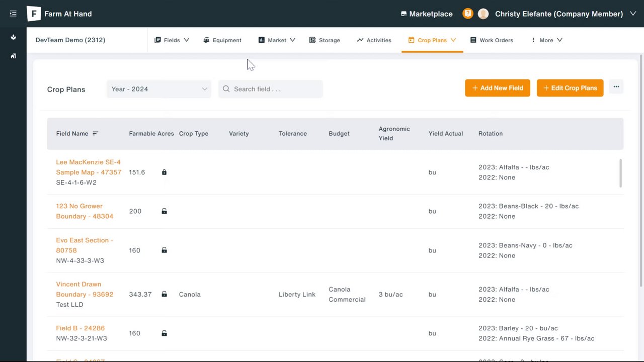Image resolution: width=644 pixels, height=362 pixels.
Task: Open the farm building icon in sidebar
Action: pyautogui.click(x=13, y=56)
